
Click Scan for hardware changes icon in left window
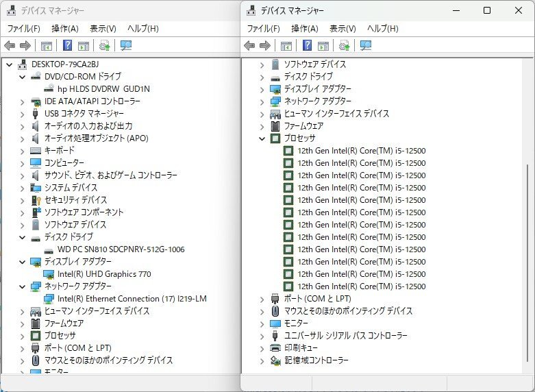126,45
